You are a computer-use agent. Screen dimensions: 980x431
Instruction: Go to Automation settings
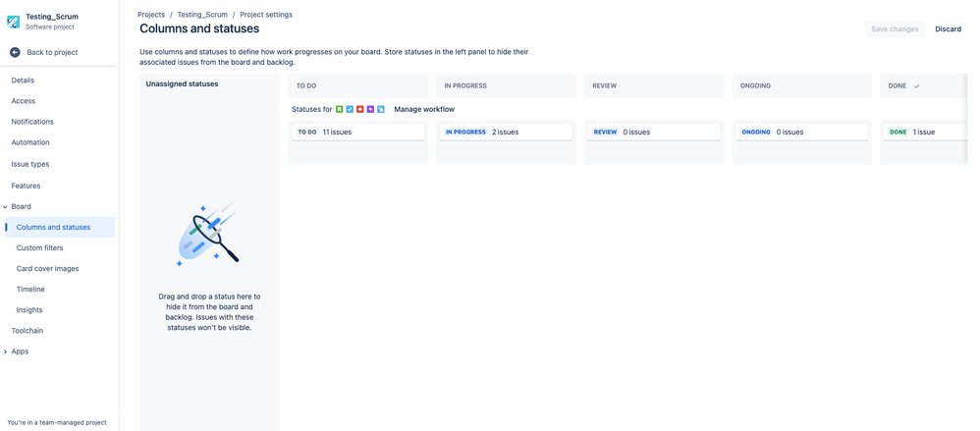point(30,142)
